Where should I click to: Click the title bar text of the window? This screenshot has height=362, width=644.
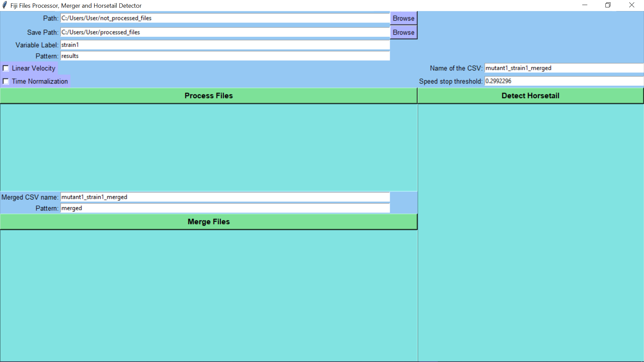[75, 5]
